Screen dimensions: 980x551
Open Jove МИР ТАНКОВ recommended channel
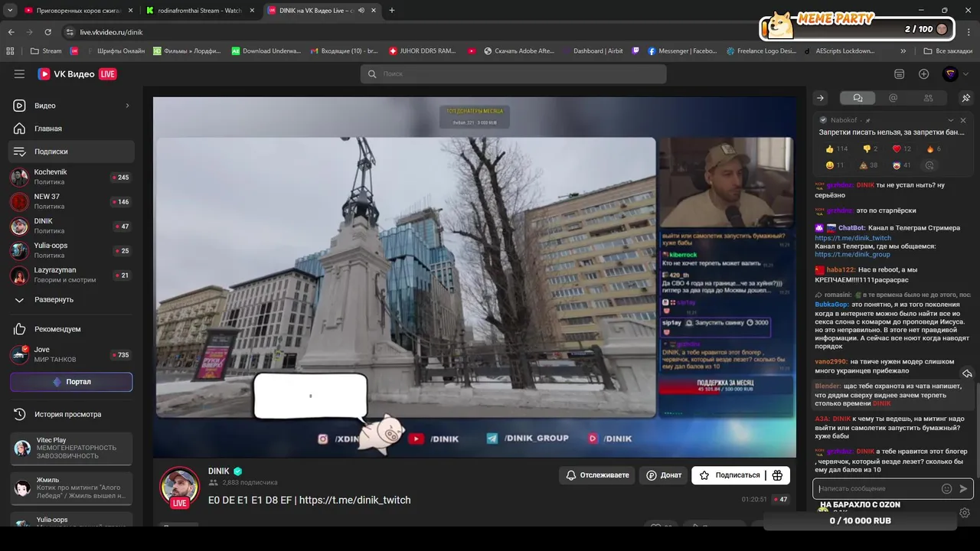[71, 354]
